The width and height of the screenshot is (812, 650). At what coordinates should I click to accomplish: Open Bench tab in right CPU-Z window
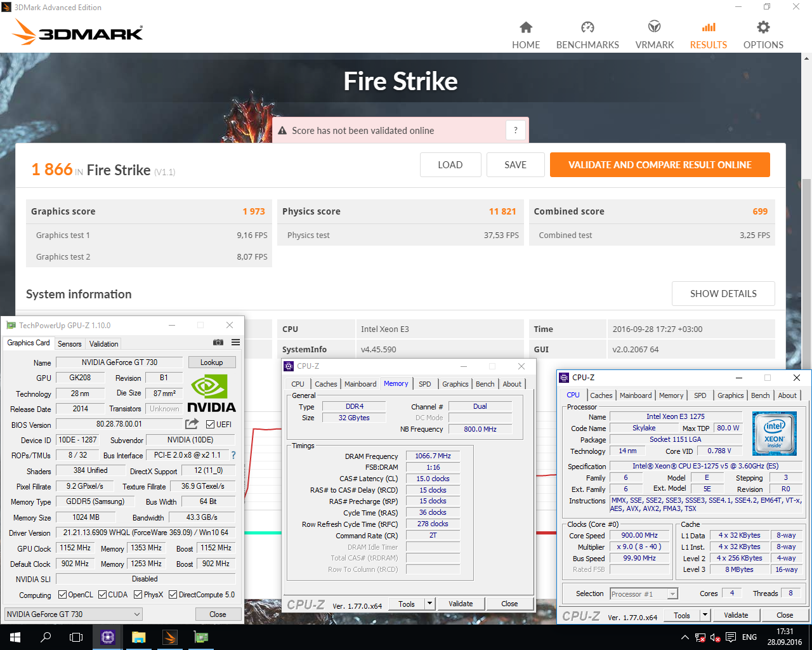pyautogui.click(x=760, y=395)
